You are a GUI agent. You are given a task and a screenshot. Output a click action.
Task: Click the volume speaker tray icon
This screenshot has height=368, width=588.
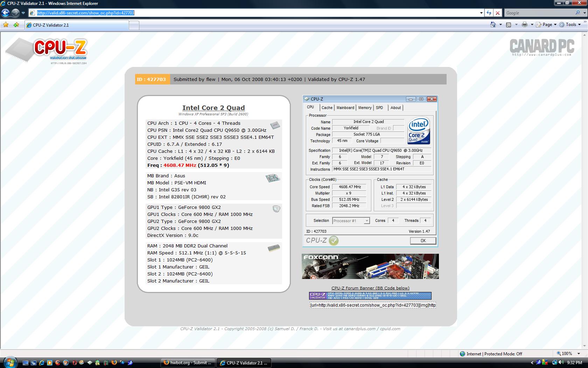click(x=561, y=362)
